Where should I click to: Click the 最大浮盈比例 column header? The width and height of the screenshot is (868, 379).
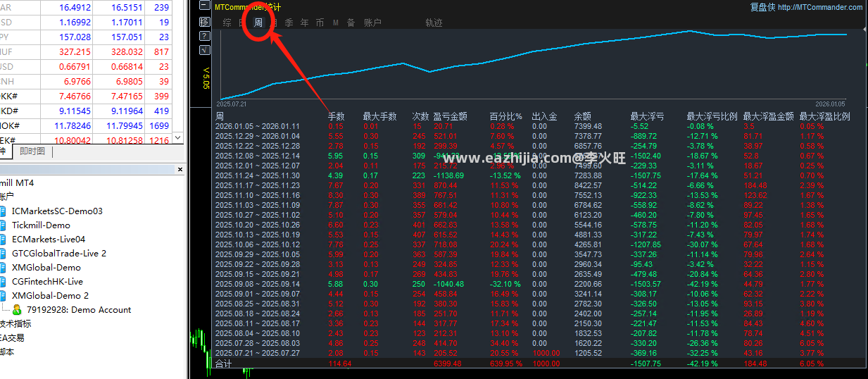[824, 116]
